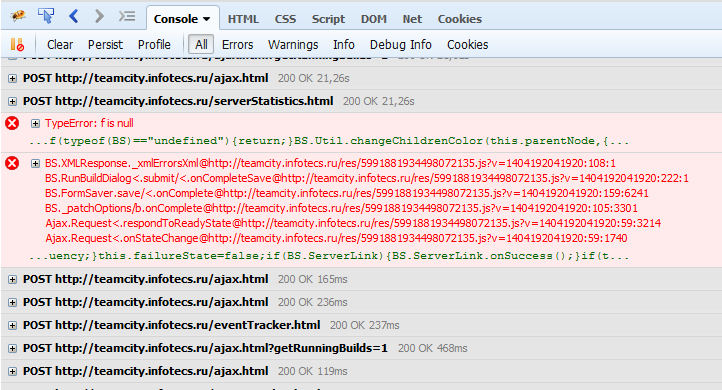Click the serverStatistics.html request URL
The image size is (722, 390).
pyautogui.click(x=194, y=101)
